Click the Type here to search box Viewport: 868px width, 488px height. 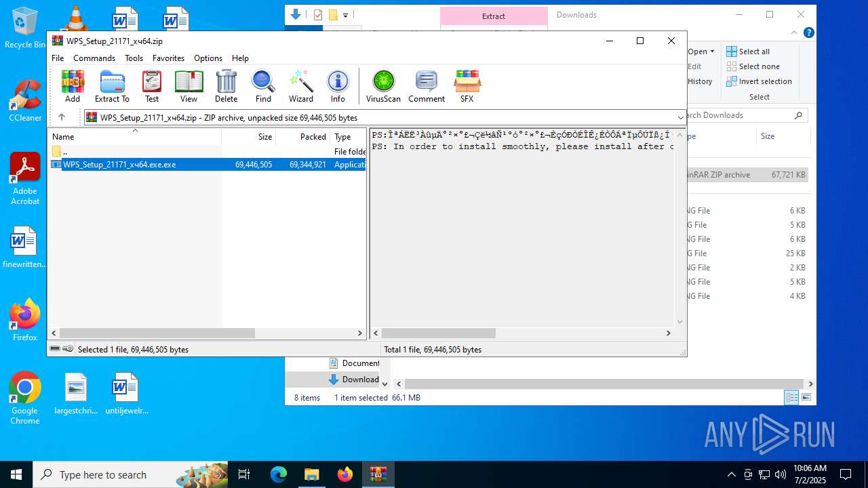(130, 474)
